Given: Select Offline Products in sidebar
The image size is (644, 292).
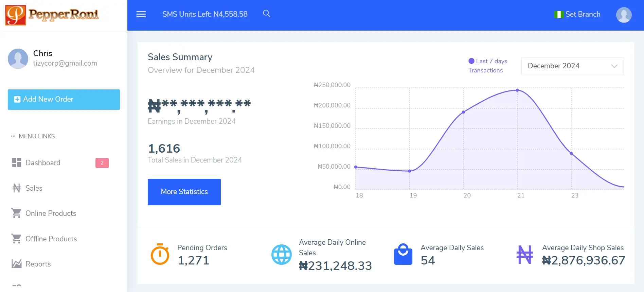Looking at the screenshot, I should pyautogui.click(x=51, y=239).
